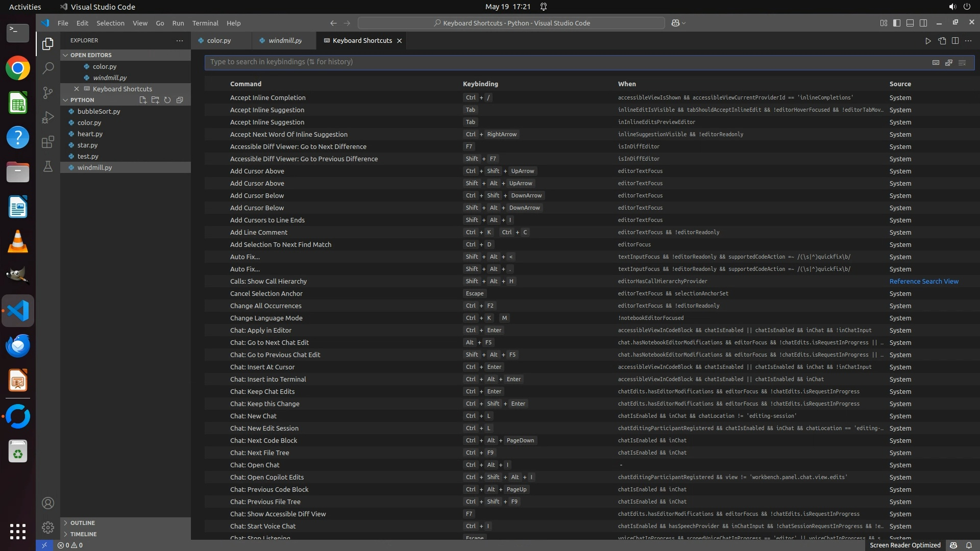The width and height of the screenshot is (980, 551).
Task: Open the Extensions view in activity bar
Action: tap(47, 142)
